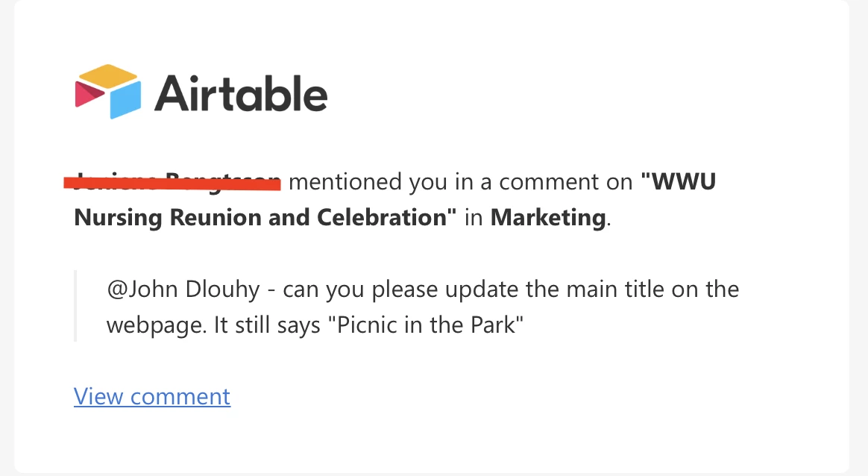Image resolution: width=868 pixels, height=476 pixels.
Task: Click the @John Dlouhy mention
Action: [183, 289]
